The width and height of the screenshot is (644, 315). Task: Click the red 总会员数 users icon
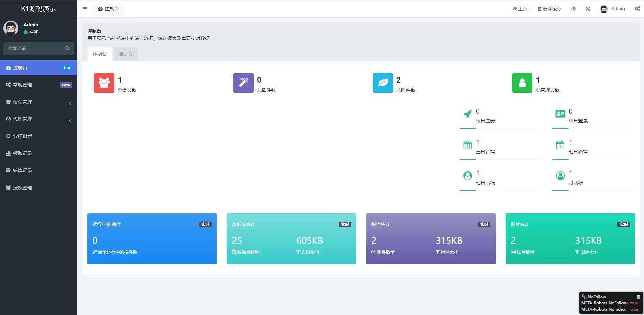(104, 83)
